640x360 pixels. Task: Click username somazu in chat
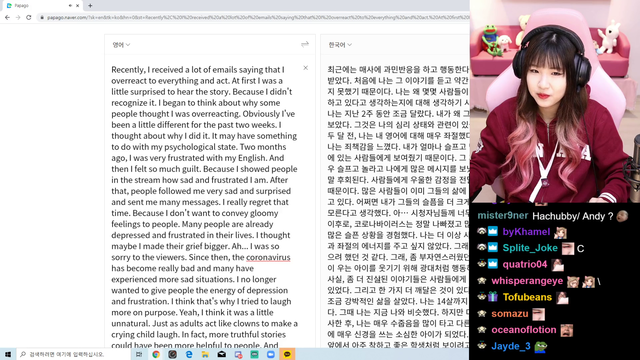point(509,313)
